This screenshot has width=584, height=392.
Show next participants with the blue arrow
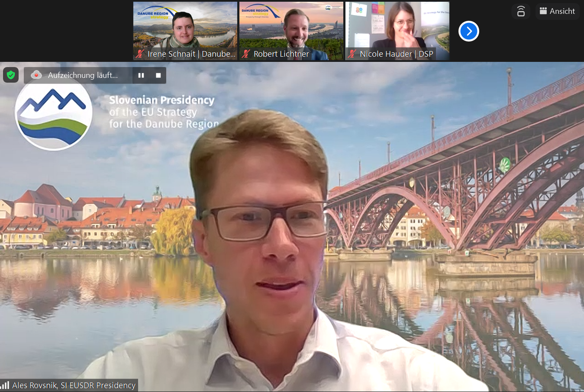tap(468, 31)
